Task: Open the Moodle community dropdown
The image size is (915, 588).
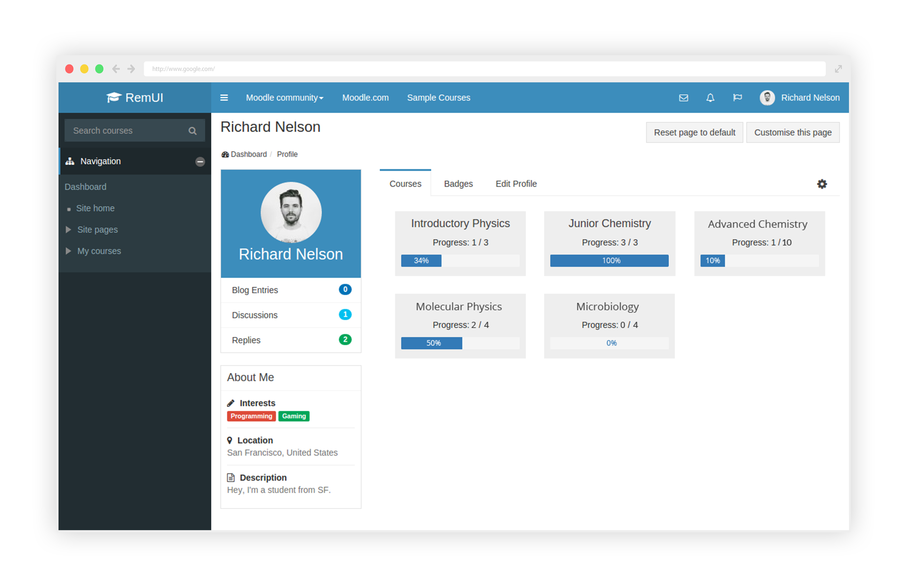Action: 284,98
